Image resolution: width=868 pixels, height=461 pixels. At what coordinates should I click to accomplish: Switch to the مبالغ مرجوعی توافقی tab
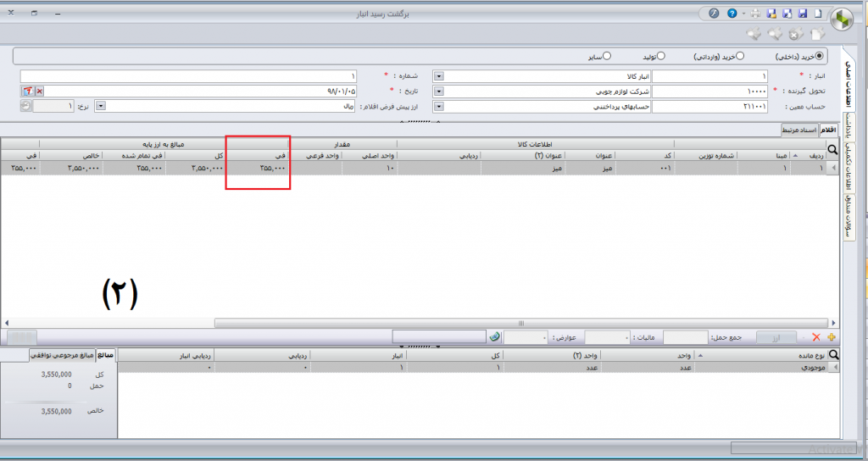[62, 355]
